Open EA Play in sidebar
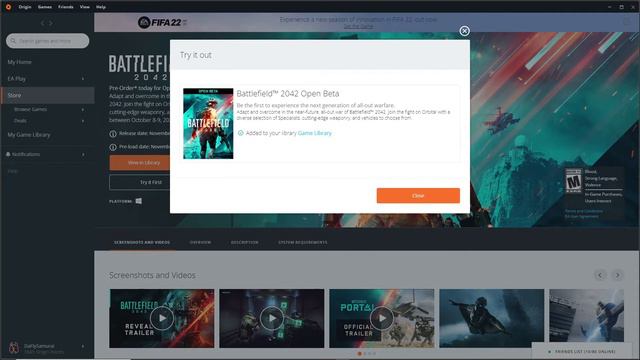The image size is (640, 360). [x=17, y=78]
